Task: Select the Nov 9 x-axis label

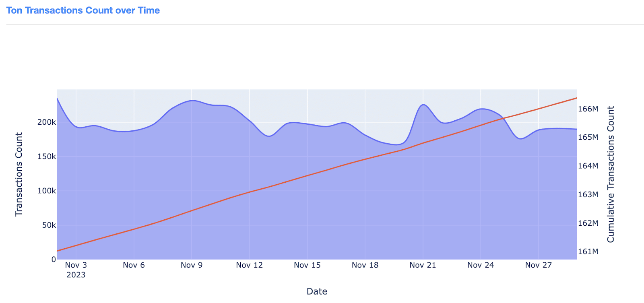Action: click(192, 265)
